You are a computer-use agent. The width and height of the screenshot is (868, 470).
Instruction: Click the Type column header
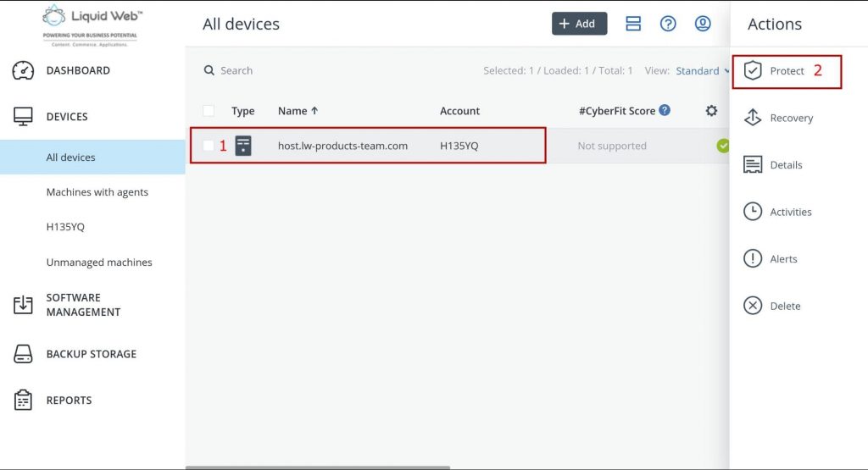pos(242,111)
